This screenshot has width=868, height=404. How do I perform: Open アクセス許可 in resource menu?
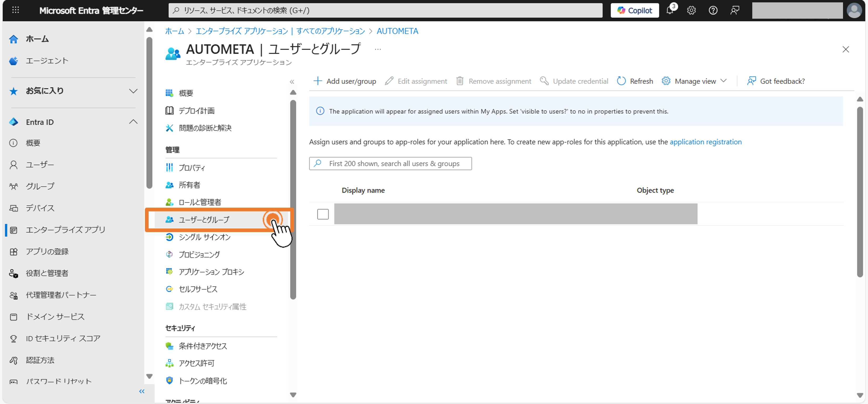click(196, 363)
